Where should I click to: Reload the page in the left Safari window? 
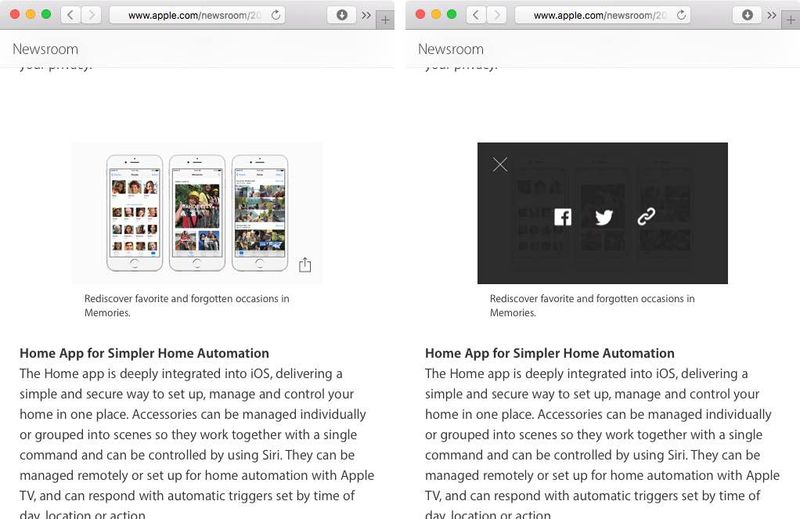tap(276, 15)
